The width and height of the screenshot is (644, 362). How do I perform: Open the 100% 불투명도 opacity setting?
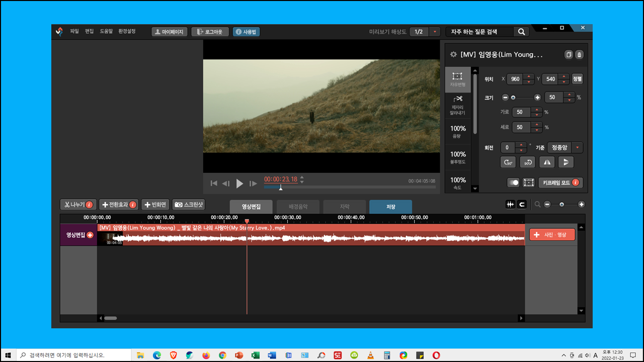457,157
